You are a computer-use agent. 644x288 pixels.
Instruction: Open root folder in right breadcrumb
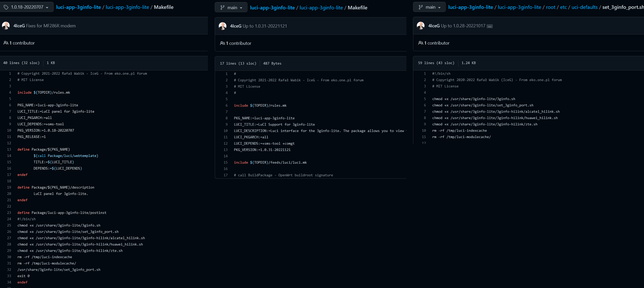pos(550,7)
